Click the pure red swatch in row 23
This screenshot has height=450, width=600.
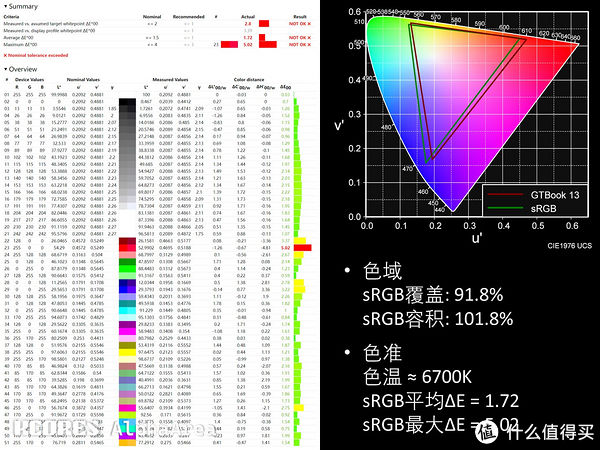pos(128,247)
